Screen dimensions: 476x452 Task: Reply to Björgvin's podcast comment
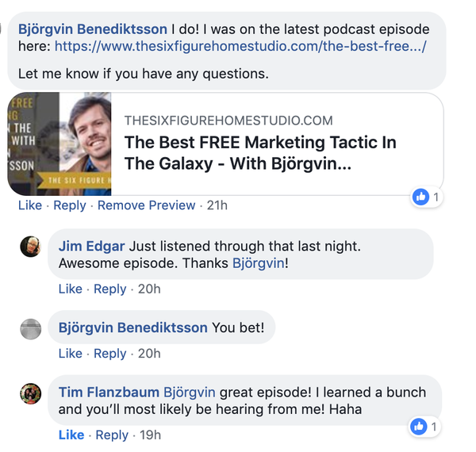coord(69,205)
